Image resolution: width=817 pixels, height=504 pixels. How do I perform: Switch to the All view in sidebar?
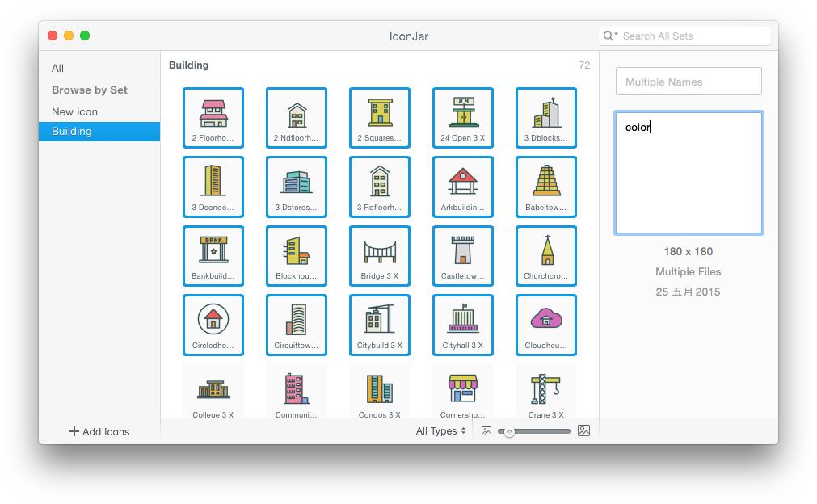(x=57, y=68)
